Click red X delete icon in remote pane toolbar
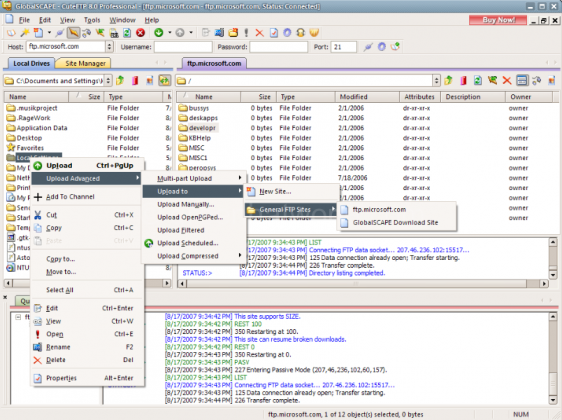Viewport: 562px width, 420px height. click(506, 81)
